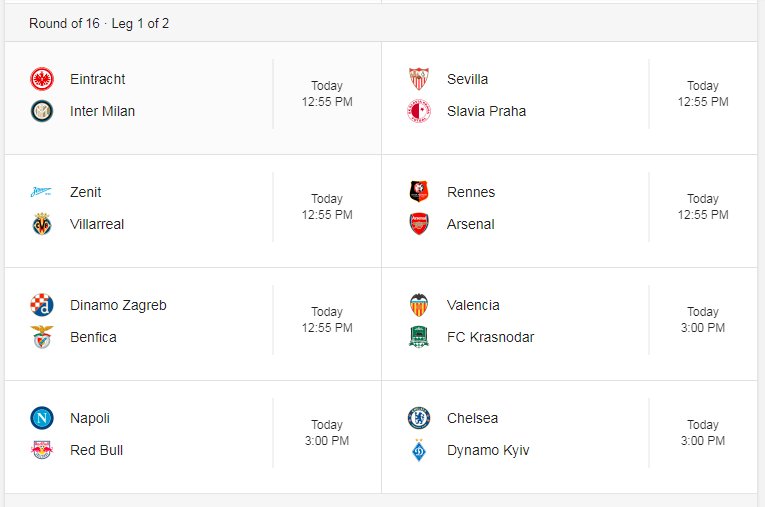This screenshot has width=765, height=507.
Task: Click the Valencia bat crest
Action: (x=419, y=305)
